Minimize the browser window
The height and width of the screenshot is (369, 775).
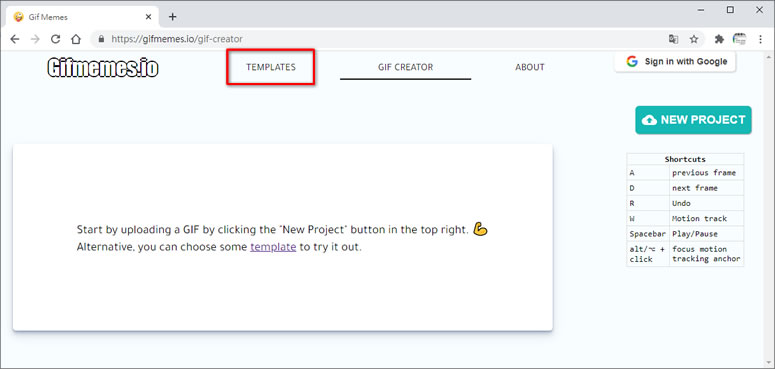point(701,10)
